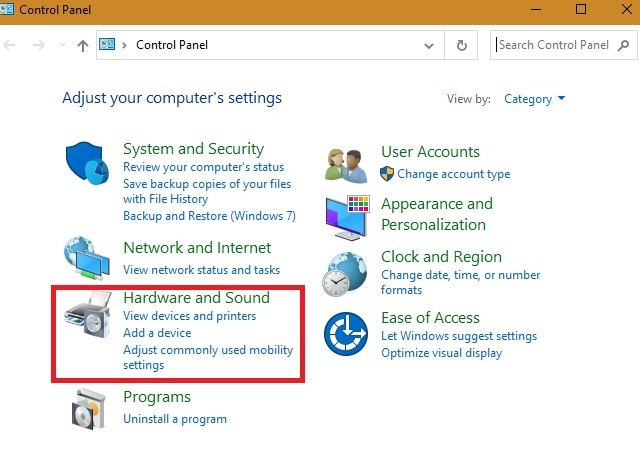The height and width of the screenshot is (472, 640).
Task: Go up one level with the up arrow
Action: [x=83, y=45]
